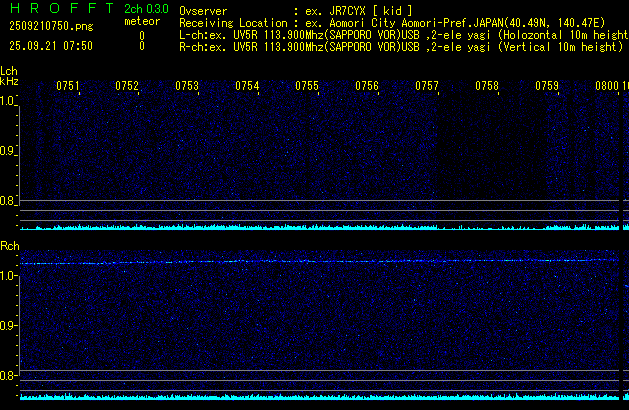Viewport: 629px width, 410px height.
Task: Select the Receiving Location text line
Action: click(400, 22)
